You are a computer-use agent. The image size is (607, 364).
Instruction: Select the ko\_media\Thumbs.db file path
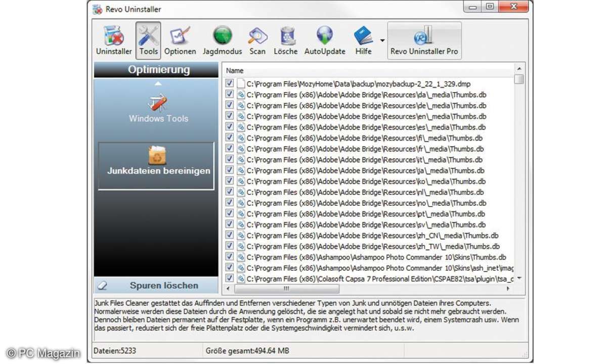click(366, 181)
